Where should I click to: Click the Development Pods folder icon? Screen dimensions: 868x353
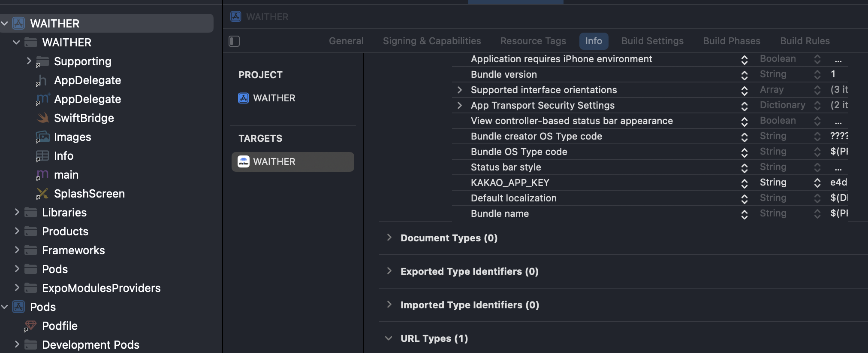(x=30, y=344)
